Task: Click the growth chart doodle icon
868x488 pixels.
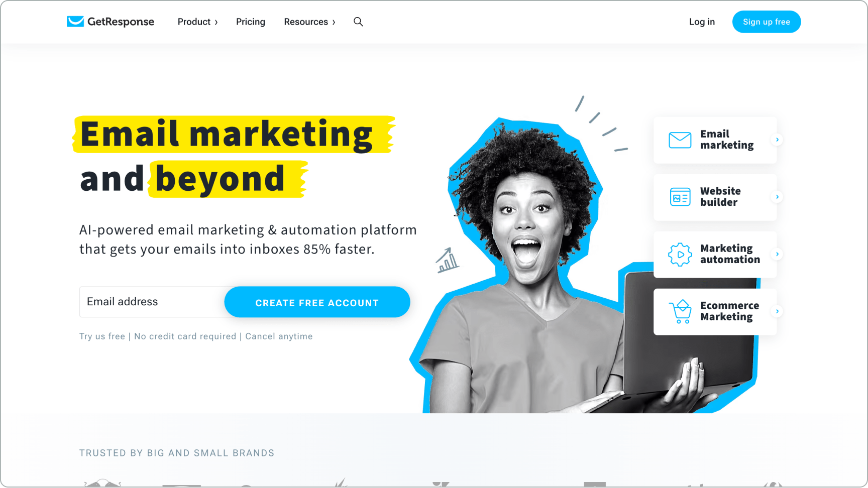Action: 447,260
